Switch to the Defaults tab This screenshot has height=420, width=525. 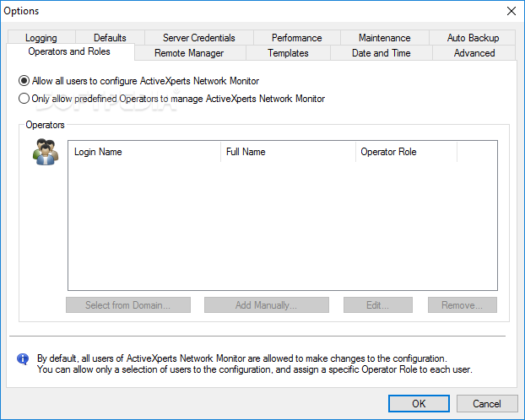(x=110, y=38)
